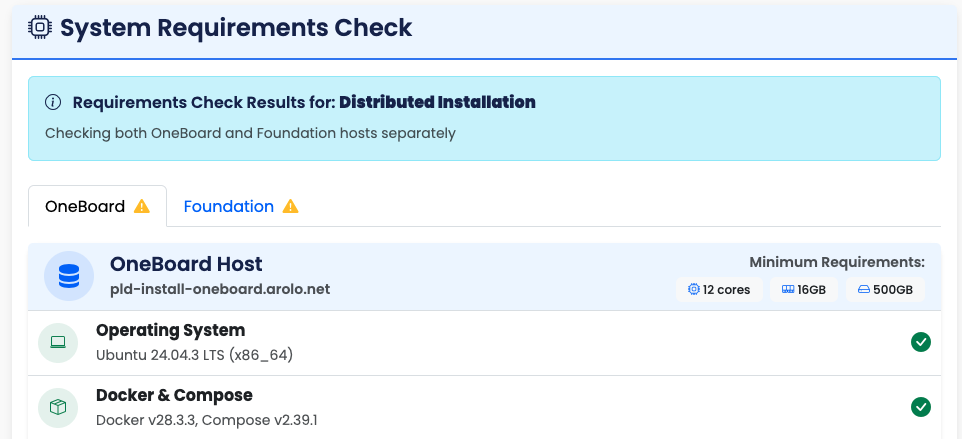Viewport: 962px width, 439px height.
Task: Click the laptop icon for Operating System
Action: [58, 342]
